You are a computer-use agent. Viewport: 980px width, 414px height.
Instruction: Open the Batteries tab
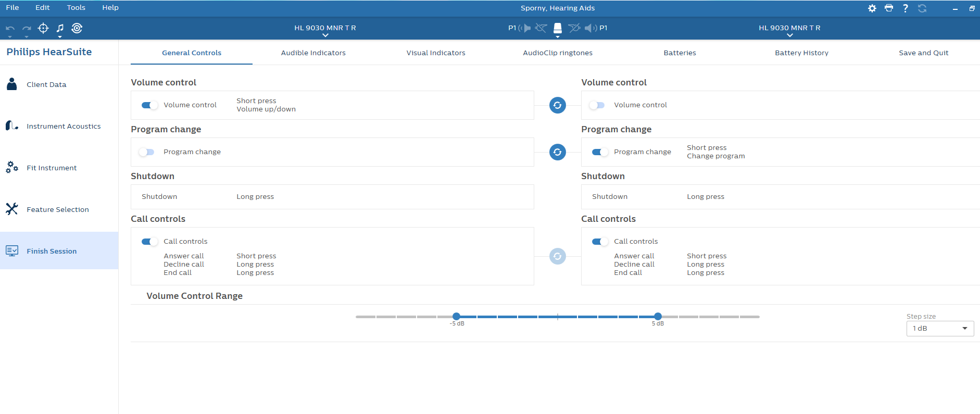tap(680, 53)
